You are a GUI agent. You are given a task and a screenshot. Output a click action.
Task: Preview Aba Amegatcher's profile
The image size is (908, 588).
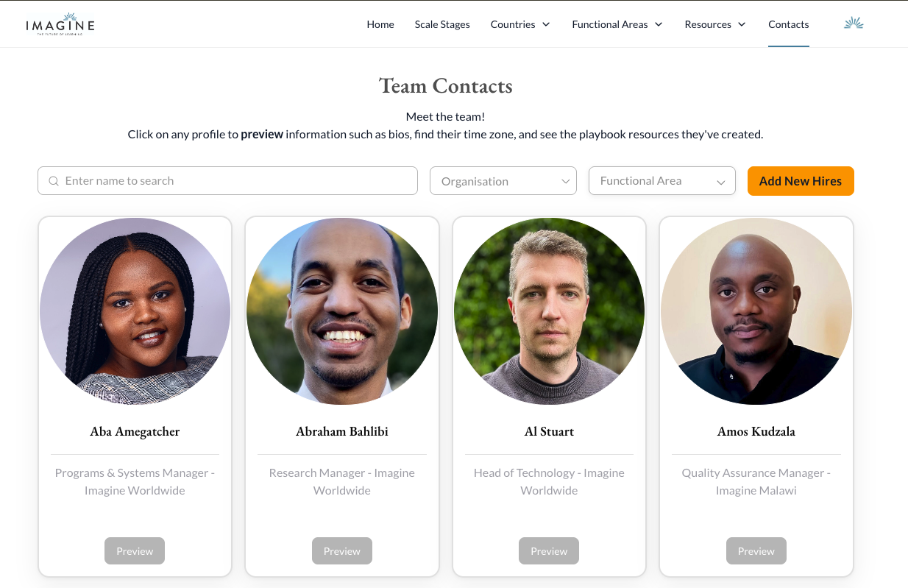point(135,551)
